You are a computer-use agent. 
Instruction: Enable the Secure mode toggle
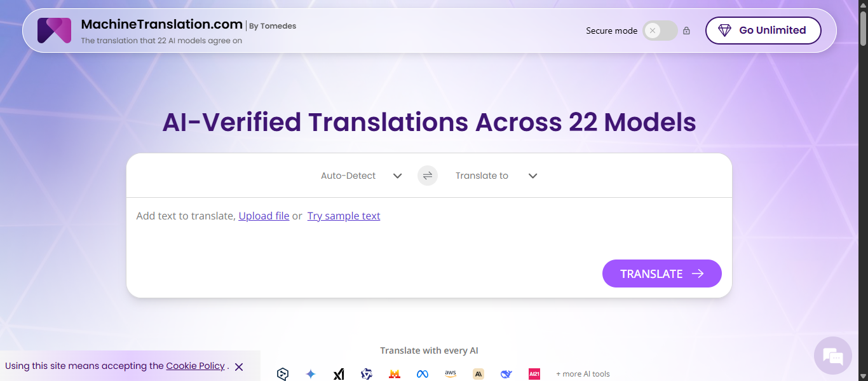tap(660, 31)
